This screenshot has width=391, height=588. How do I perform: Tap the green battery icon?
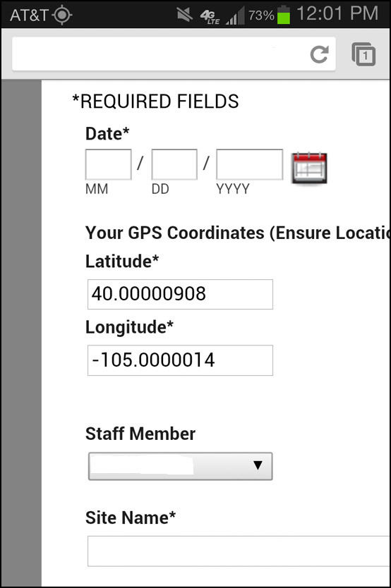[284, 15]
